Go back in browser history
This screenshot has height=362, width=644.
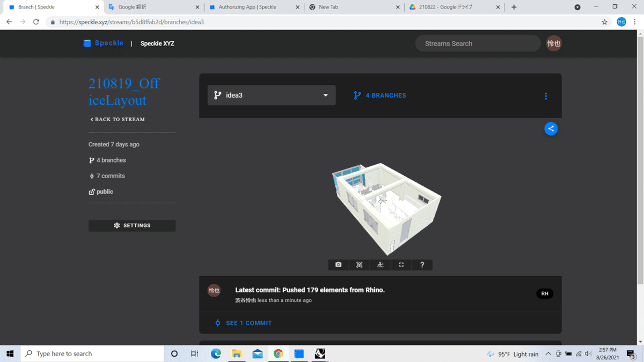pyautogui.click(x=9, y=22)
